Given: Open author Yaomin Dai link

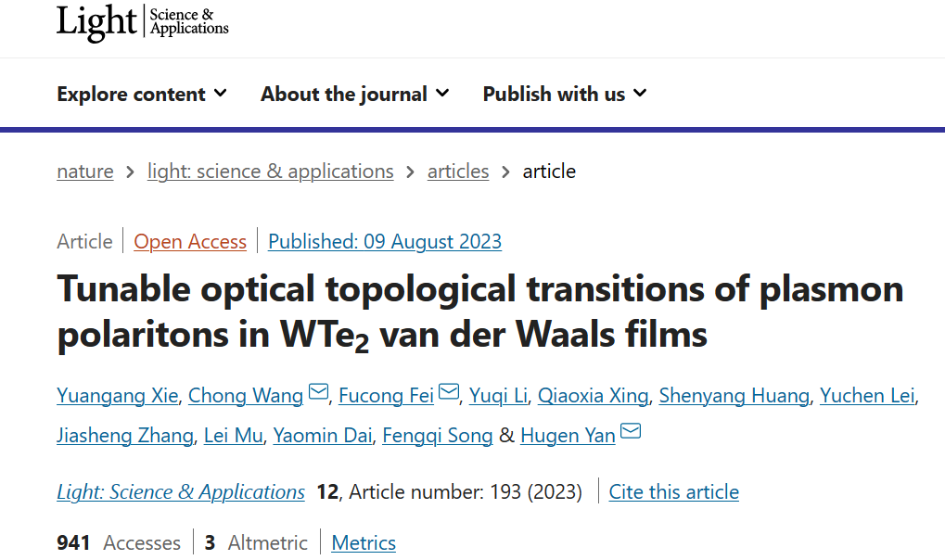Looking at the screenshot, I should click(x=322, y=436).
